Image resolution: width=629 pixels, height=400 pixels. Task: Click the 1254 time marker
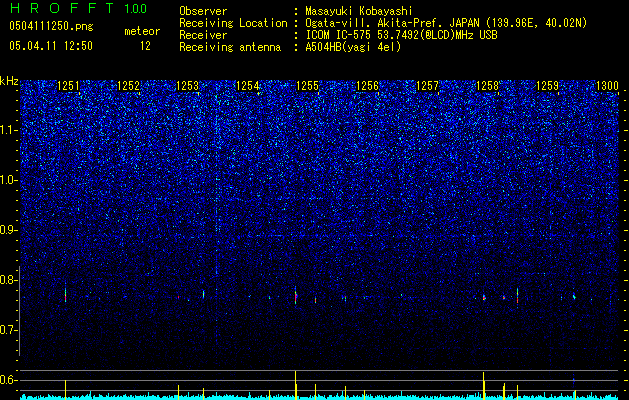(x=248, y=85)
